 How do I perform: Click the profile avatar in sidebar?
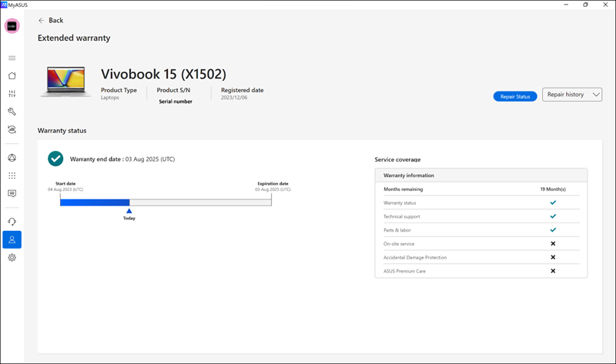coord(12,26)
